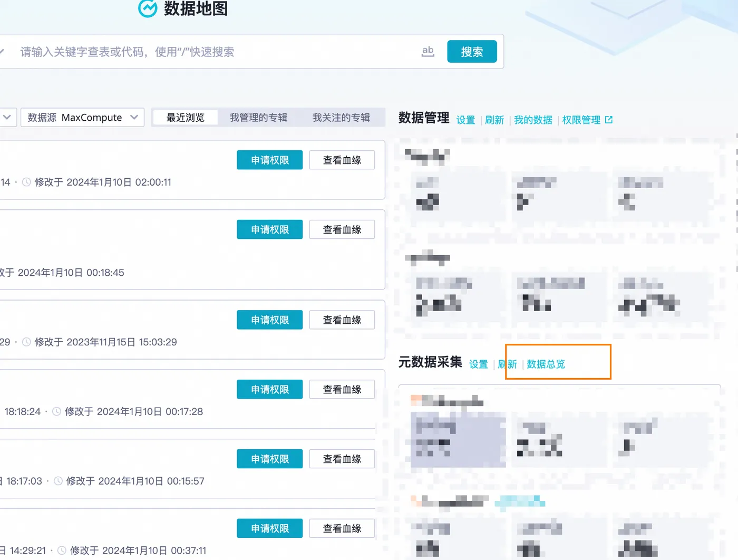This screenshot has height=560, width=738.
Task: Open 设置 link beside 元数据采集
Action: coord(479,364)
